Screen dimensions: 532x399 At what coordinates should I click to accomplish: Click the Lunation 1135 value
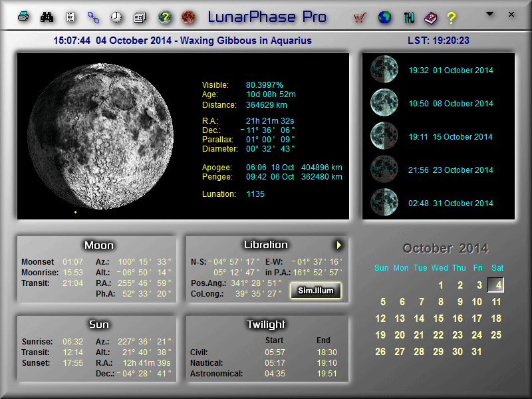pos(255,194)
